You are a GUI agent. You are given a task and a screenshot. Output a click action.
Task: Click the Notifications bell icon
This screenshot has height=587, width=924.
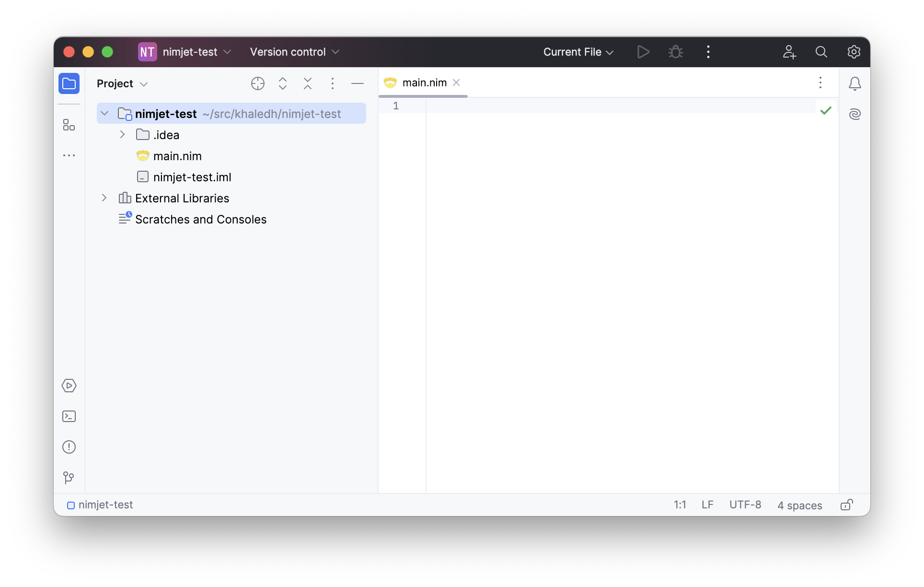tap(854, 83)
